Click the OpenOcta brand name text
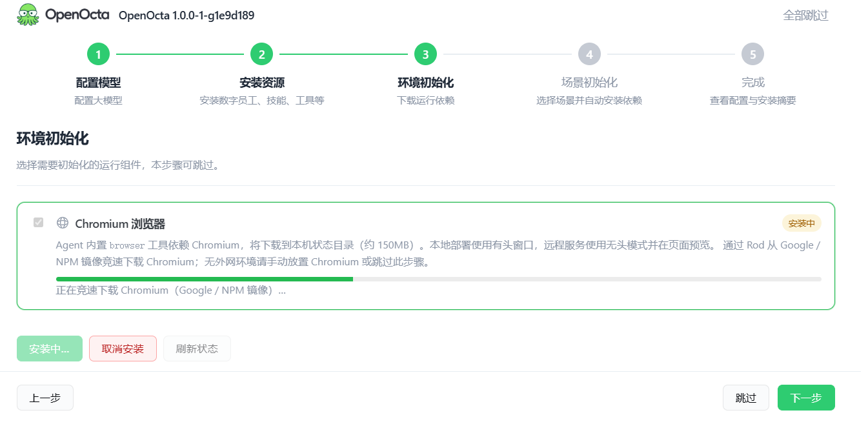Viewport: 868px width, 426px height. pyautogui.click(x=77, y=14)
